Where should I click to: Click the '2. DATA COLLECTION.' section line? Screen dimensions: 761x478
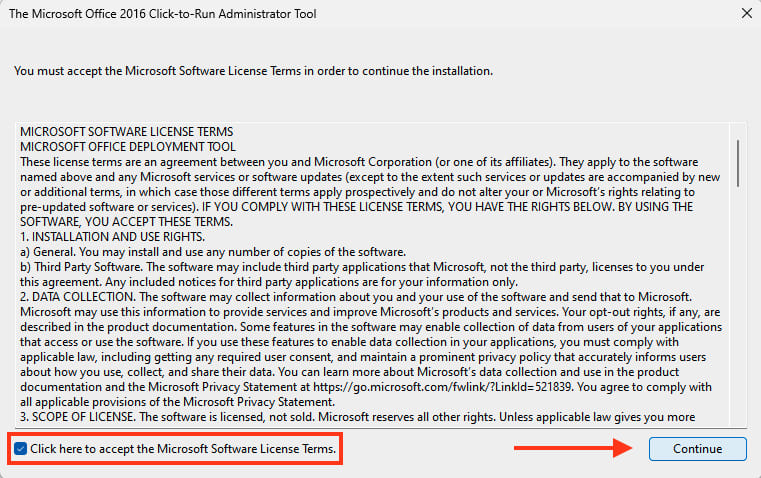(356, 297)
